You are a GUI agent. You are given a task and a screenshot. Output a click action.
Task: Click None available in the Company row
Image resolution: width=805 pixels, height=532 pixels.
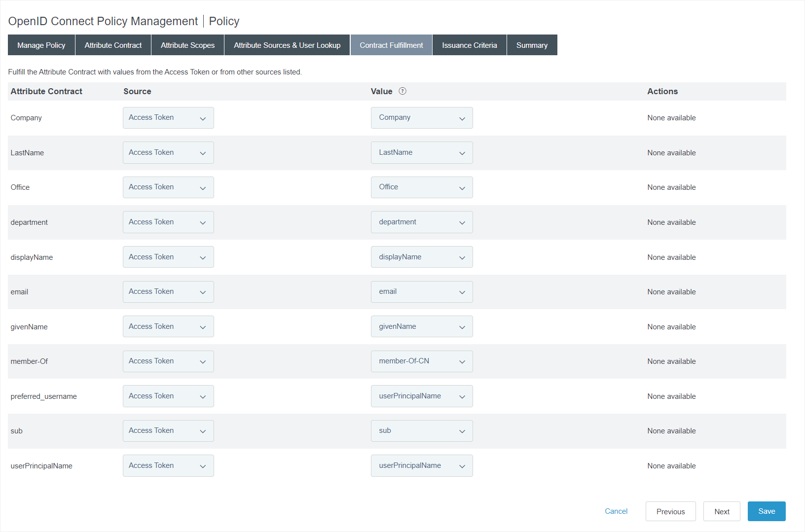coord(671,118)
